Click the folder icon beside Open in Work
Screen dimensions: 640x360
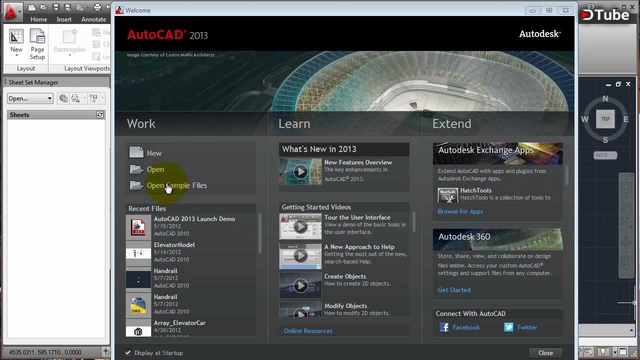tap(136, 169)
